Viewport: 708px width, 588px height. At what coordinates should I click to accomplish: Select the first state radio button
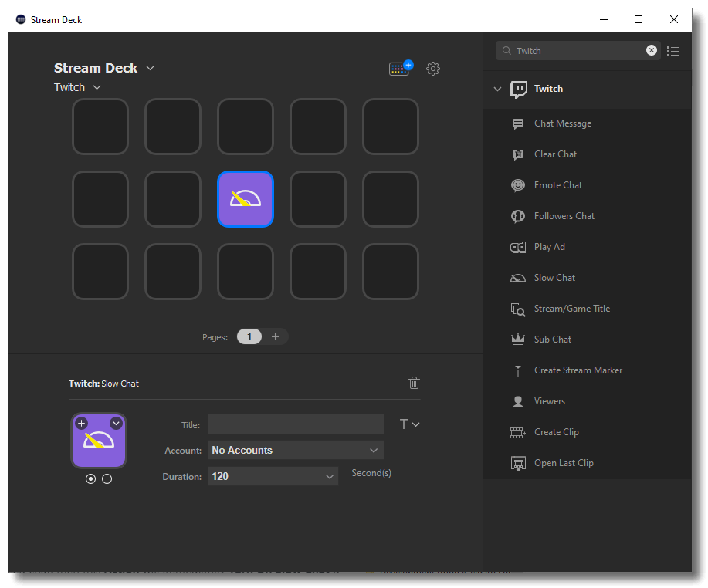point(91,478)
